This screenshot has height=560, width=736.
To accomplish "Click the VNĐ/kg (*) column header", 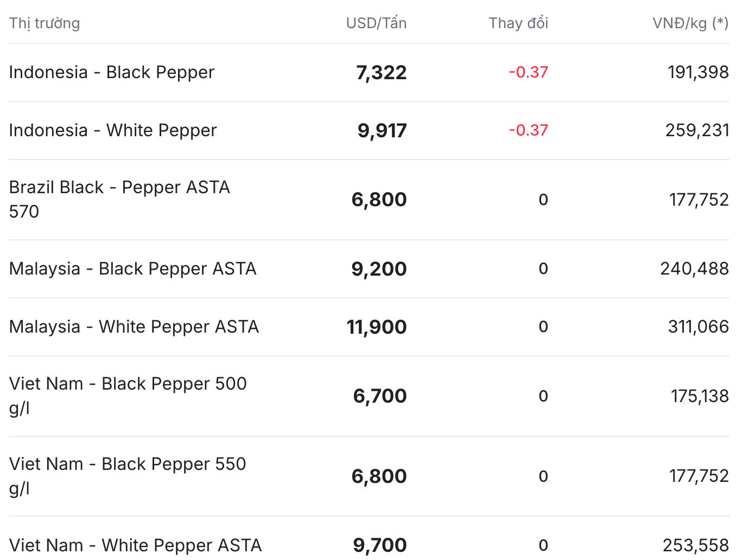I will 690,23.
